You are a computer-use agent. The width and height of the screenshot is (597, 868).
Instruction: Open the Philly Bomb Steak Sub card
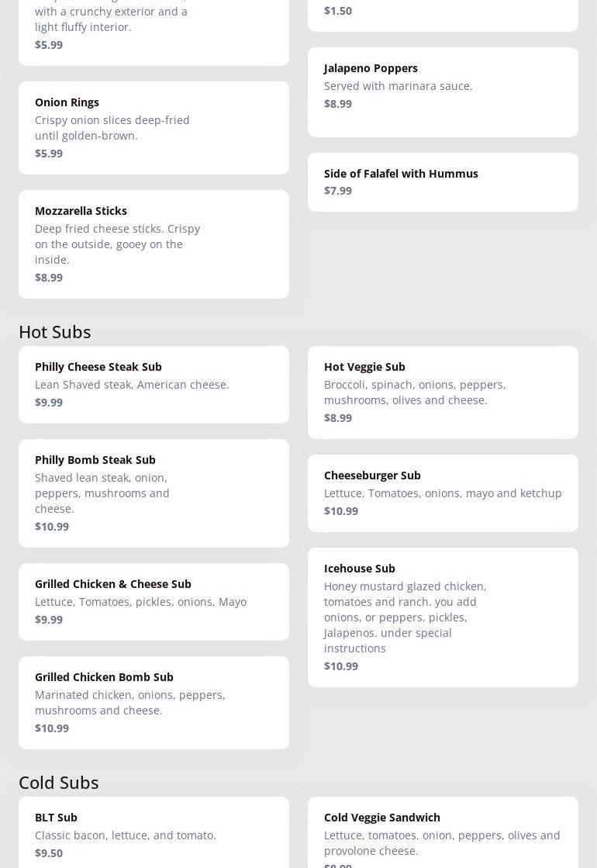[154, 493]
